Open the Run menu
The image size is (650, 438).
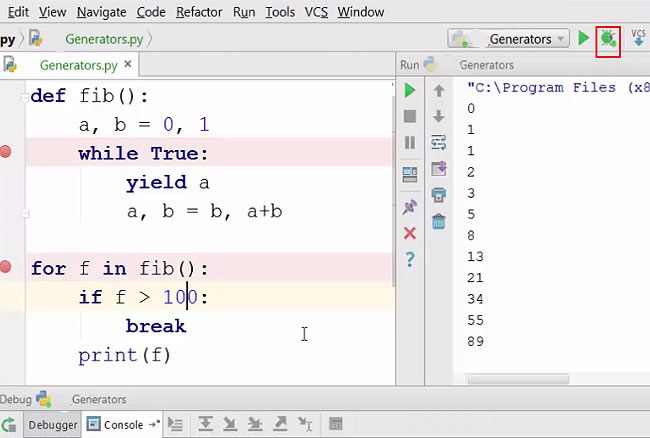click(244, 12)
